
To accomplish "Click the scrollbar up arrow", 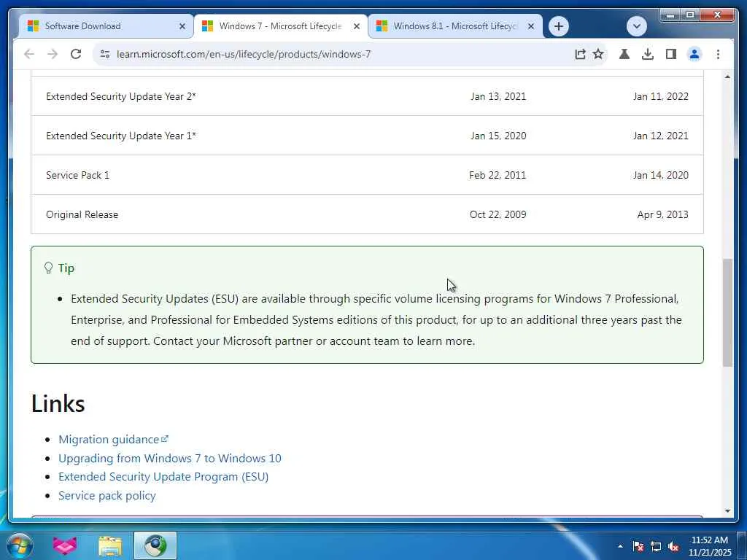I will [727, 77].
